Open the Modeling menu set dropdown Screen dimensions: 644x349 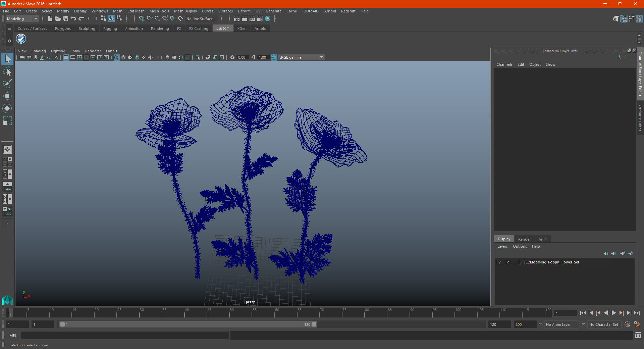pyautogui.click(x=22, y=19)
